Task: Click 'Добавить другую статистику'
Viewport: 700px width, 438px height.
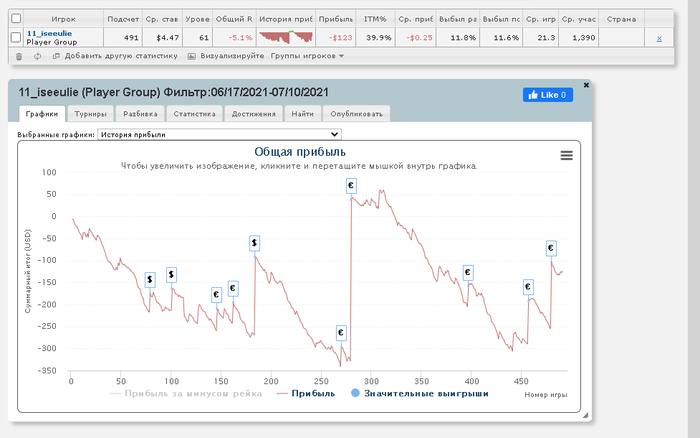Action: 121,56
